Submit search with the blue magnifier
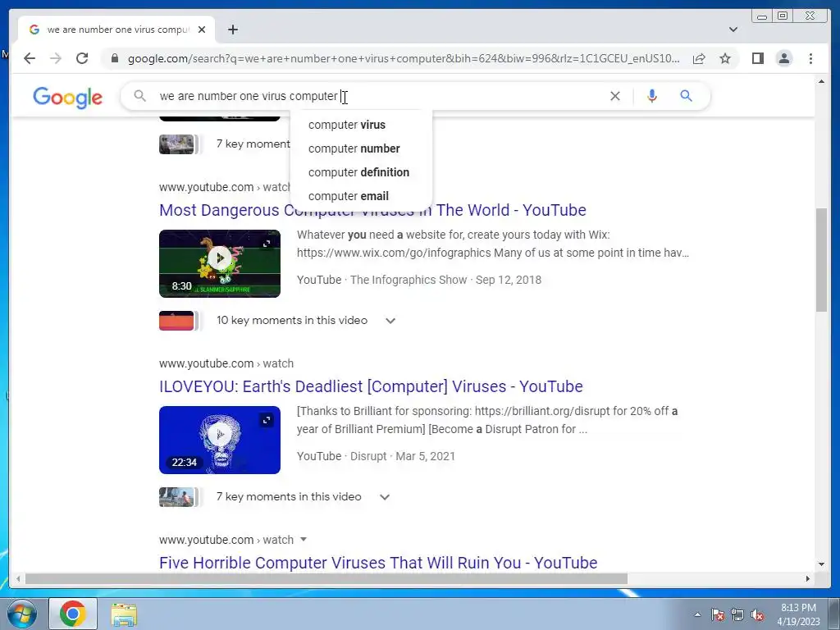Screen dimensions: 840x630 (x=687, y=96)
